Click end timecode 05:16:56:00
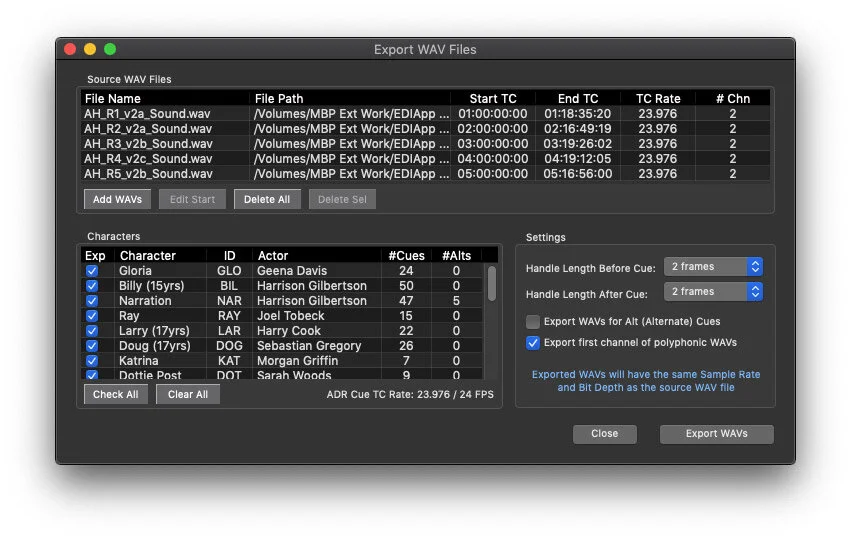851x538 pixels. [578, 174]
